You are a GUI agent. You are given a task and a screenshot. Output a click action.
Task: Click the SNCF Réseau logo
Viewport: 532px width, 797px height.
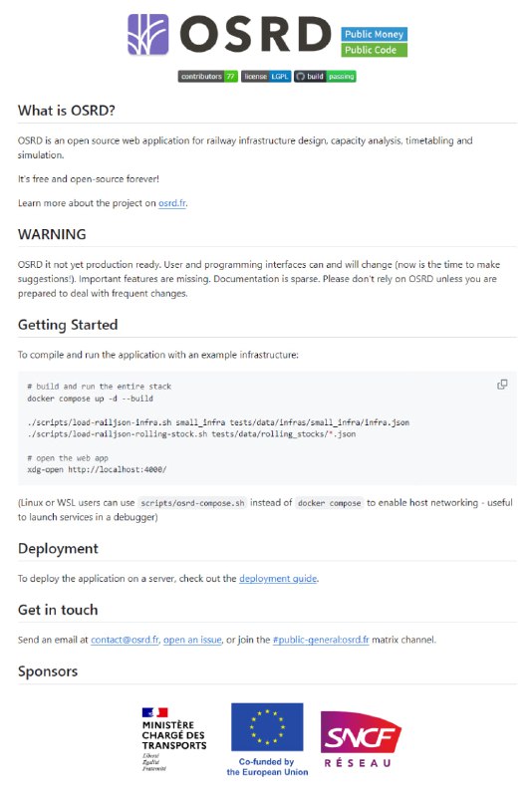tap(362, 739)
